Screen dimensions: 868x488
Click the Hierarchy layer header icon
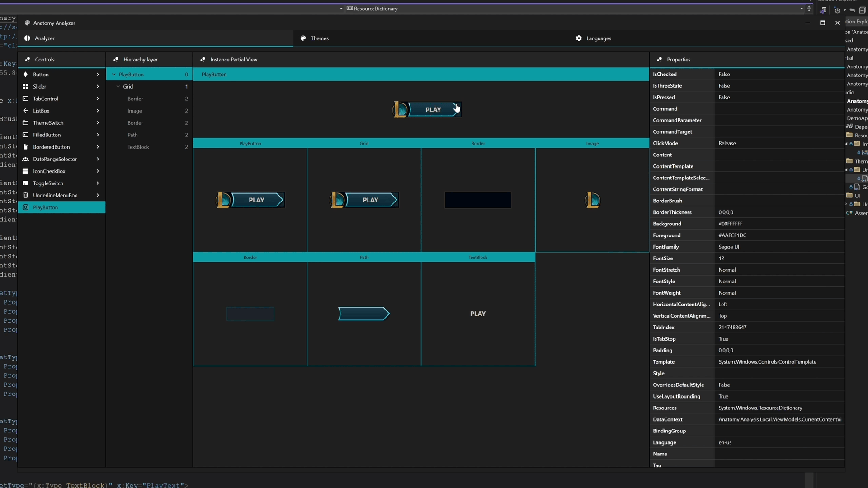(116, 60)
